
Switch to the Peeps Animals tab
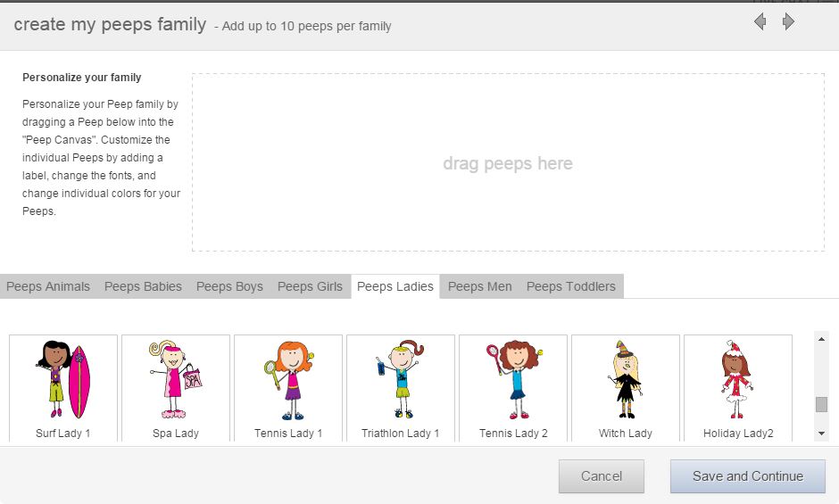(48, 286)
